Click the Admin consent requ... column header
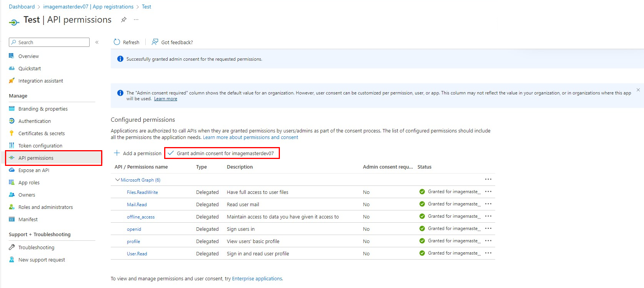This screenshot has height=288, width=644. 388,167
